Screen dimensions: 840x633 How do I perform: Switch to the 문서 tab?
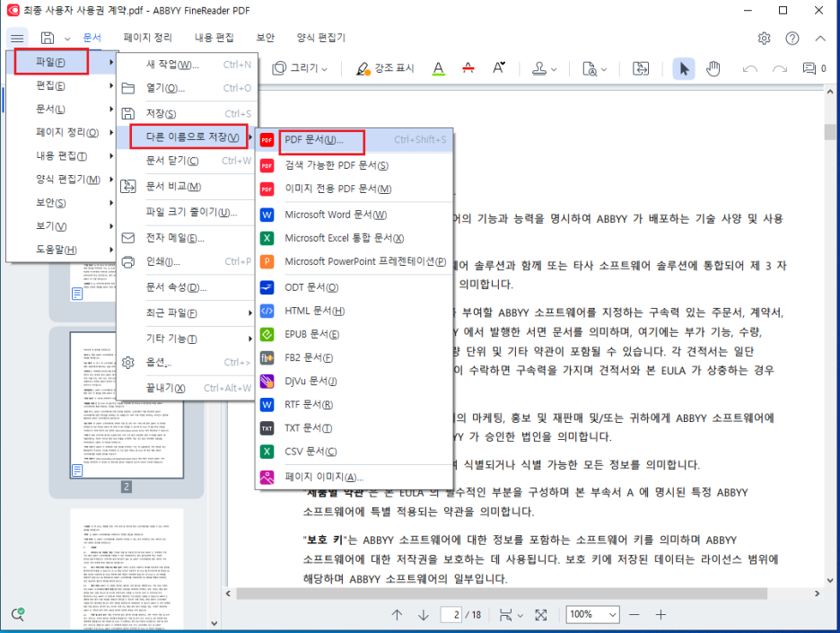[x=92, y=38]
